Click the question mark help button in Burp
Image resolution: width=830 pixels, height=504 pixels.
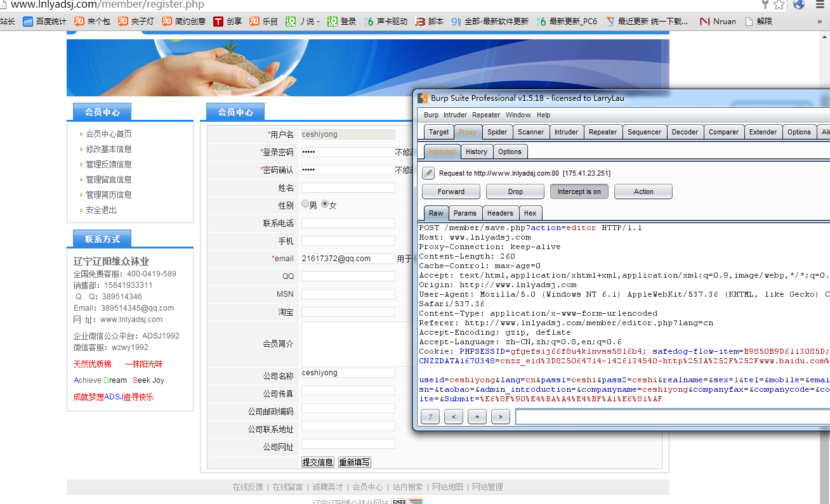[430, 417]
